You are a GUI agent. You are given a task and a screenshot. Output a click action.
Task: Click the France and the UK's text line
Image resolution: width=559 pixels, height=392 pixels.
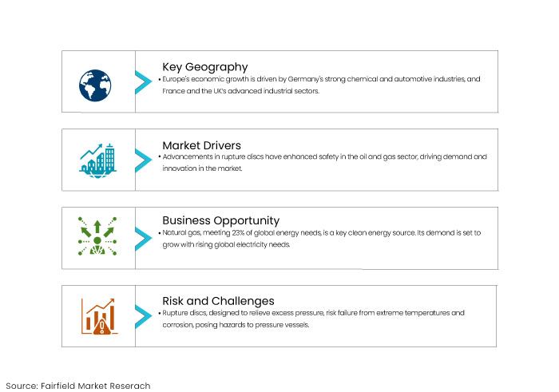[240, 91]
